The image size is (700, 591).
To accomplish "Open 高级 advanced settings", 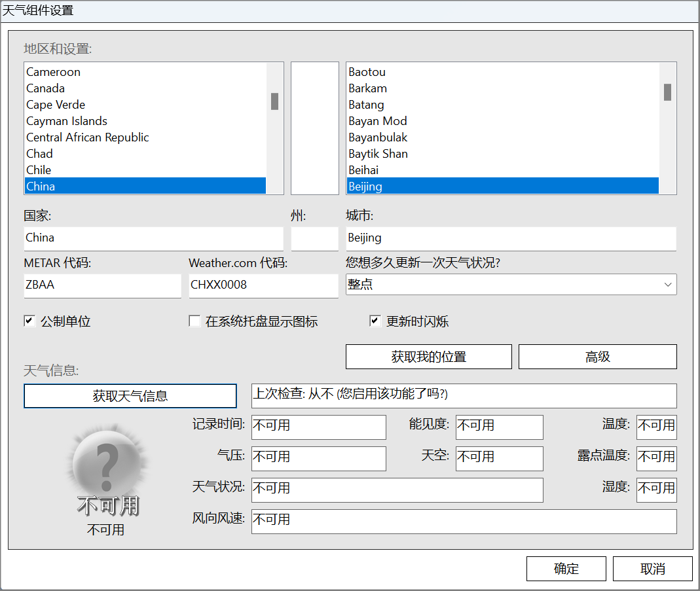I will pos(597,357).
